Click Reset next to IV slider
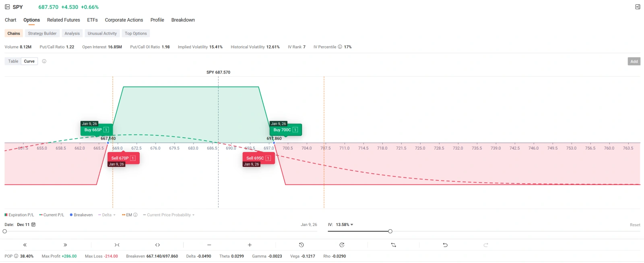The image size is (644, 263). (635, 225)
